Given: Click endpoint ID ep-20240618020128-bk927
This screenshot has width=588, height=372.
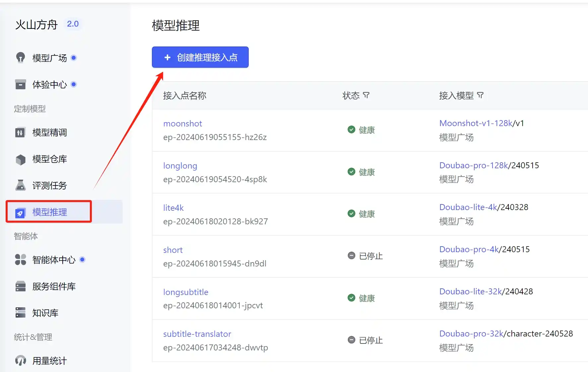Looking at the screenshot, I should point(216,221).
